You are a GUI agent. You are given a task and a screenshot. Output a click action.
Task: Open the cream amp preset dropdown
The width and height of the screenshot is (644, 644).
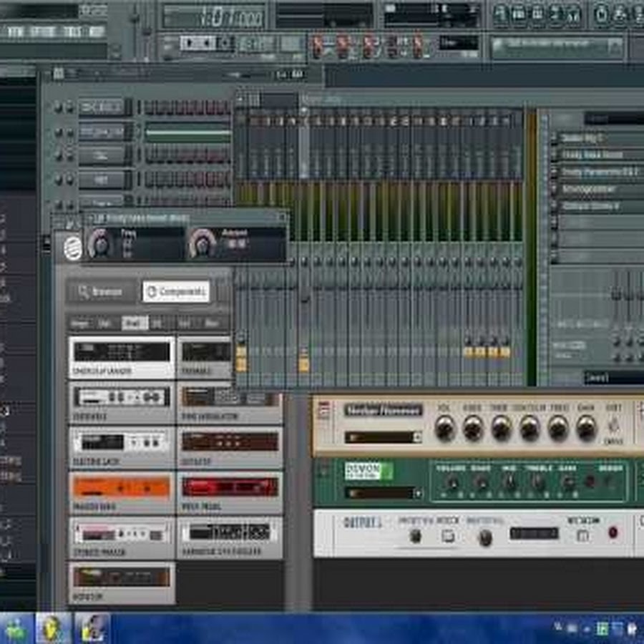(384, 437)
